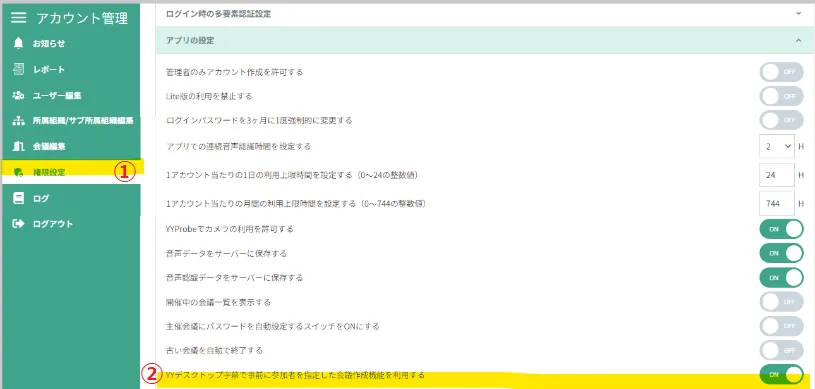Viewport: 815px width, 389px height.
Task: Disable YYProbeでカメラの利用を許可する switch
Action: point(781,229)
